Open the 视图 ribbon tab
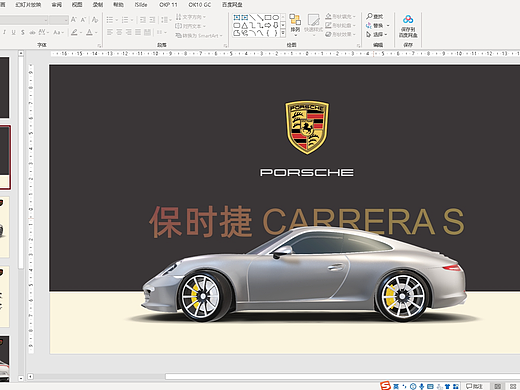This screenshot has height=390, width=520. click(x=77, y=5)
